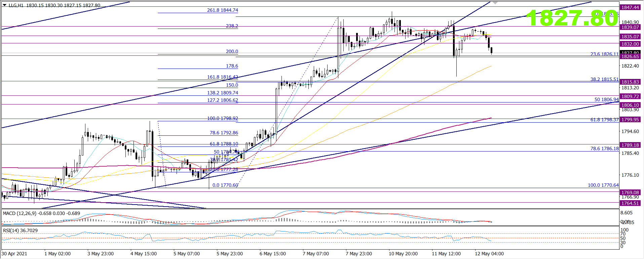Image resolution: width=644 pixels, height=259 pixels.
Task: Click the Fibonacci 78.6 1792.86 level label
Action: [224, 133]
